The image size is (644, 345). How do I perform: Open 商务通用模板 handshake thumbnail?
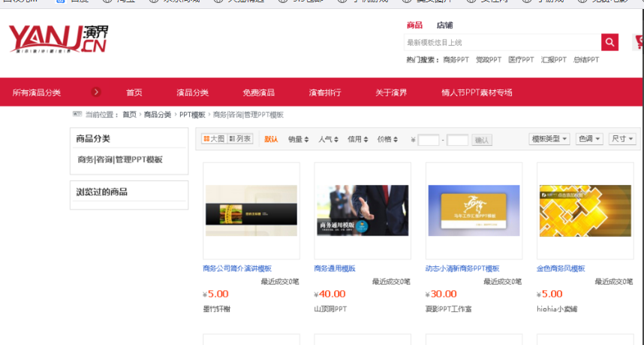click(x=363, y=210)
